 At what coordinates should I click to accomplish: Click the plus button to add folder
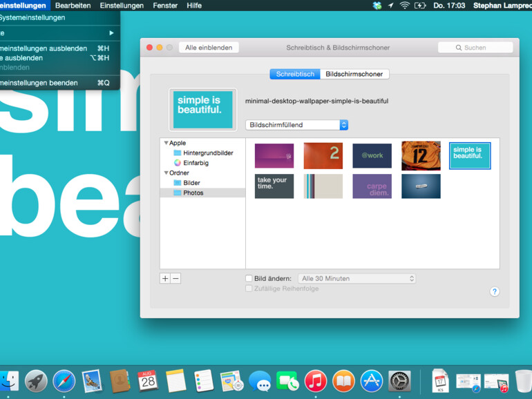pos(165,278)
